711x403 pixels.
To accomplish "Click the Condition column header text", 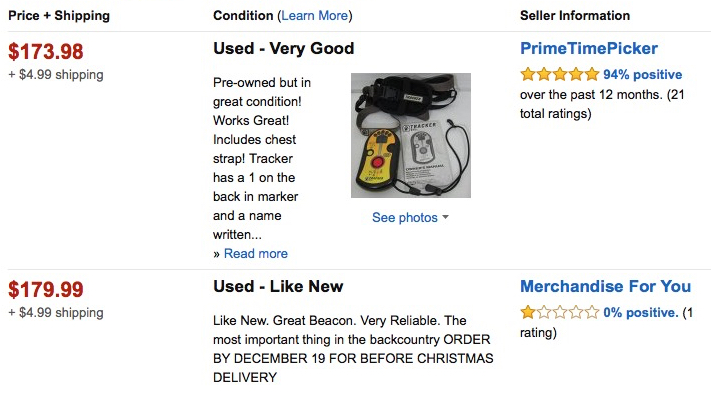I will pos(243,15).
